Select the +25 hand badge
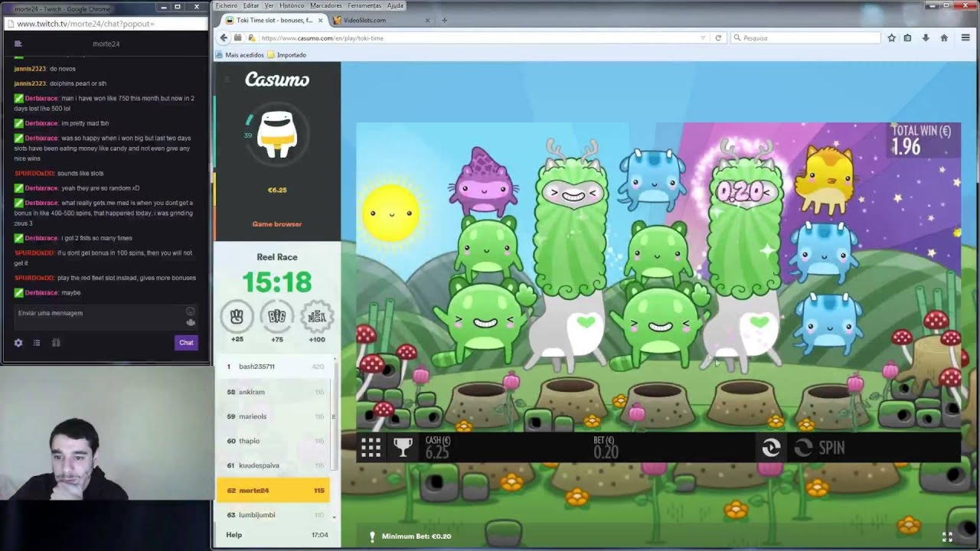980x551 pixels. pyautogui.click(x=237, y=316)
